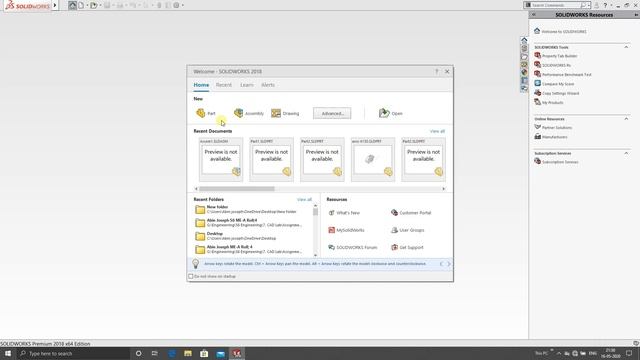The image size is (640, 360).
Task: Open the User Groups resource
Action: click(407, 230)
